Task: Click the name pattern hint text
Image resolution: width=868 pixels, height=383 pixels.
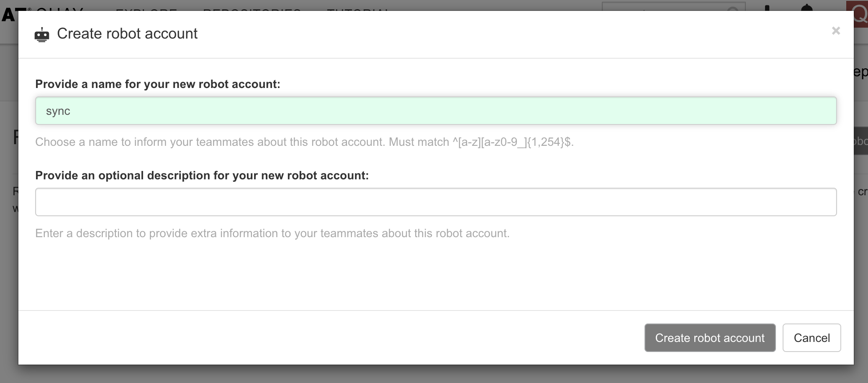Action: (304, 142)
